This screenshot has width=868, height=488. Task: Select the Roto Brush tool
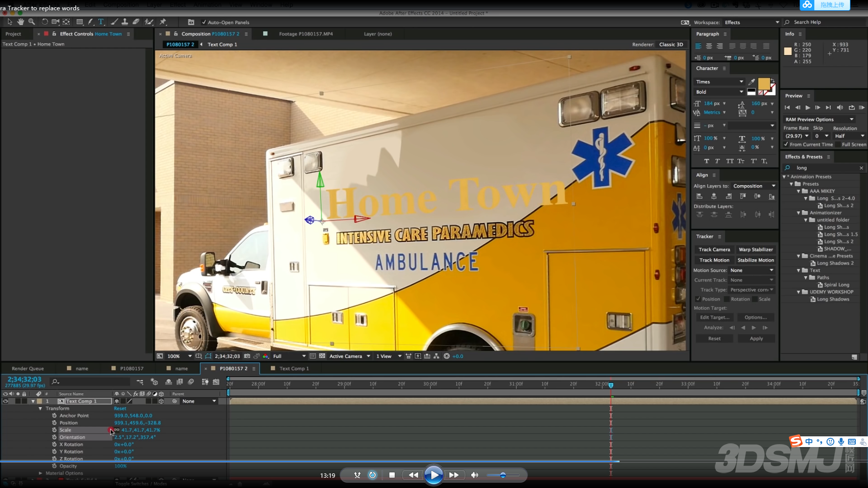(149, 22)
